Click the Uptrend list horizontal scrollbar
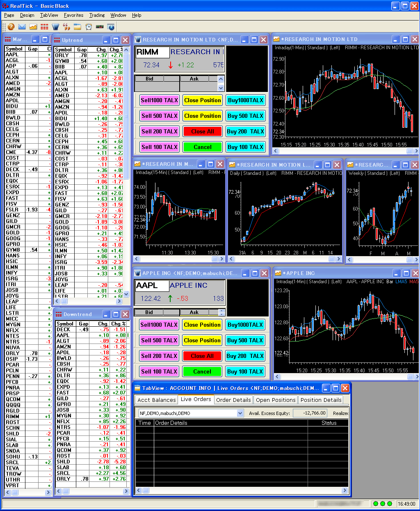 pyautogui.click(x=89, y=301)
